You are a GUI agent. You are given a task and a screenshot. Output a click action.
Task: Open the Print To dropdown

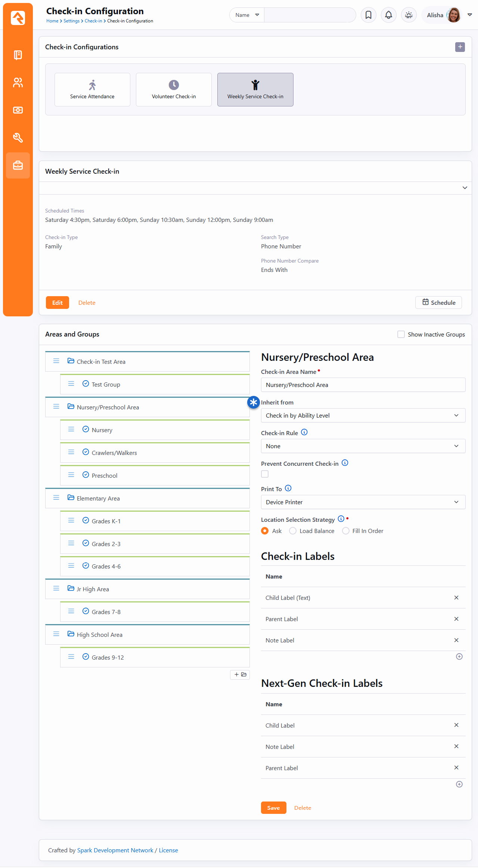click(363, 502)
